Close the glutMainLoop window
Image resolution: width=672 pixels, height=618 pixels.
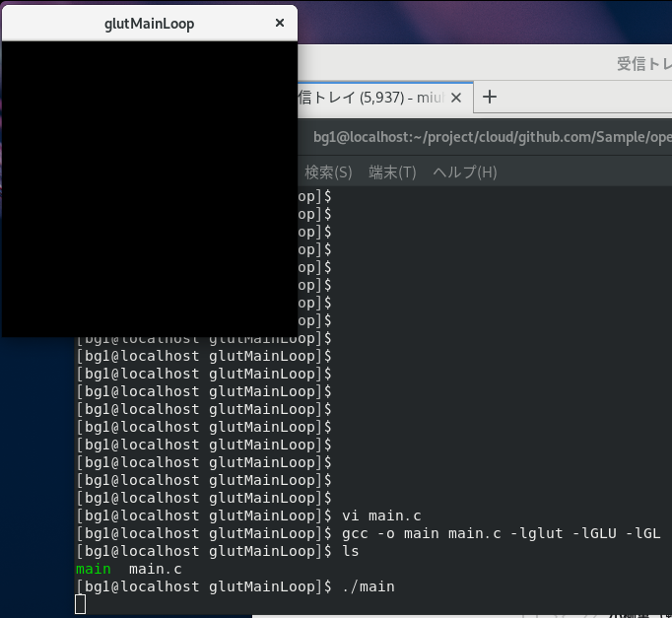coord(280,23)
